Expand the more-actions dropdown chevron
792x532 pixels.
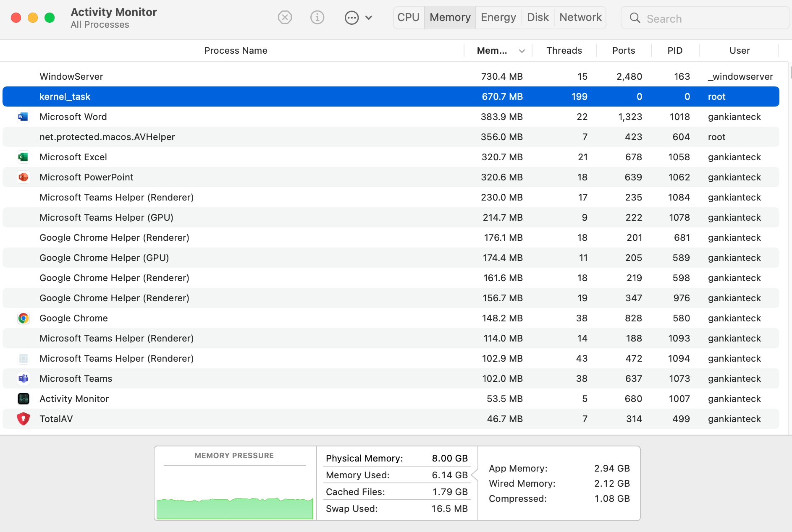pos(369,18)
